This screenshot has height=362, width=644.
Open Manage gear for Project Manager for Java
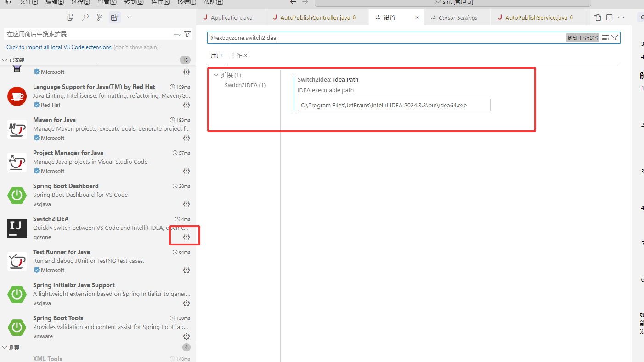coord(186,171)
